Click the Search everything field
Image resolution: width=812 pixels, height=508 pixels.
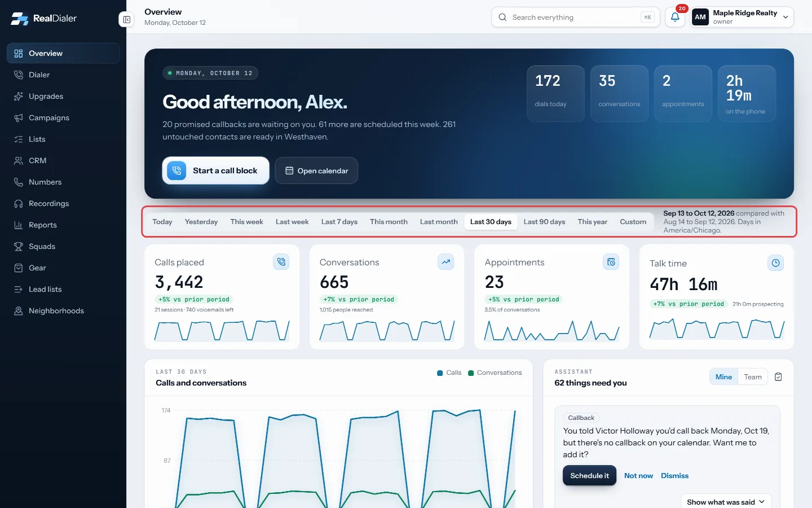[x=575, y=17]
